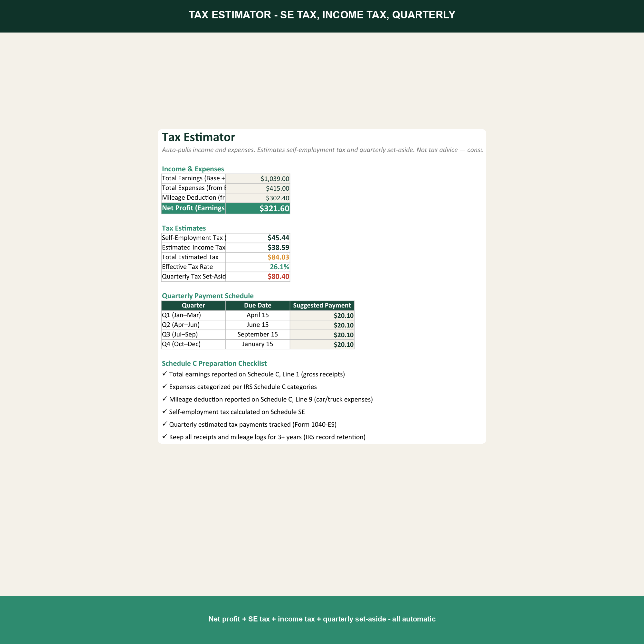Viewport: 644px width, 644px height.
Task: Select the Q3 (Jul–Sep) row cell
Action: coord(193,334)
